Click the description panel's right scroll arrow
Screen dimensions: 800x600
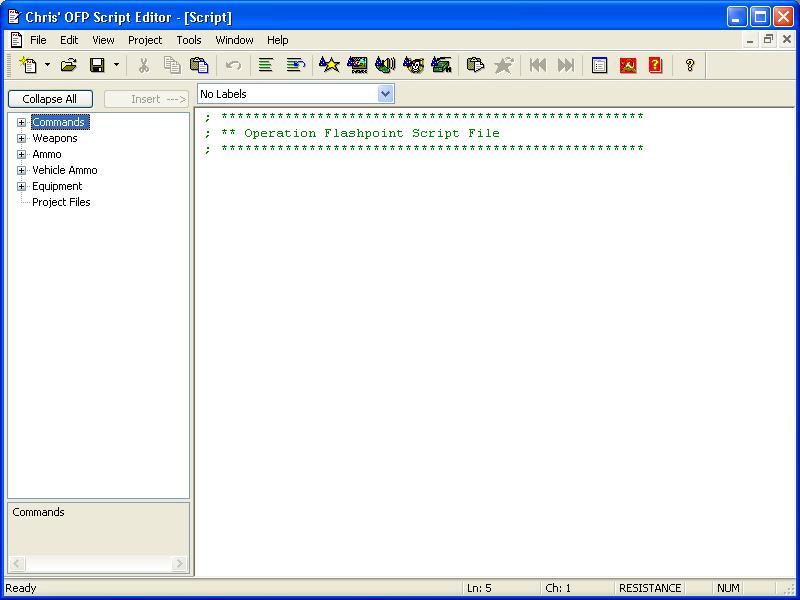[179, 564]
